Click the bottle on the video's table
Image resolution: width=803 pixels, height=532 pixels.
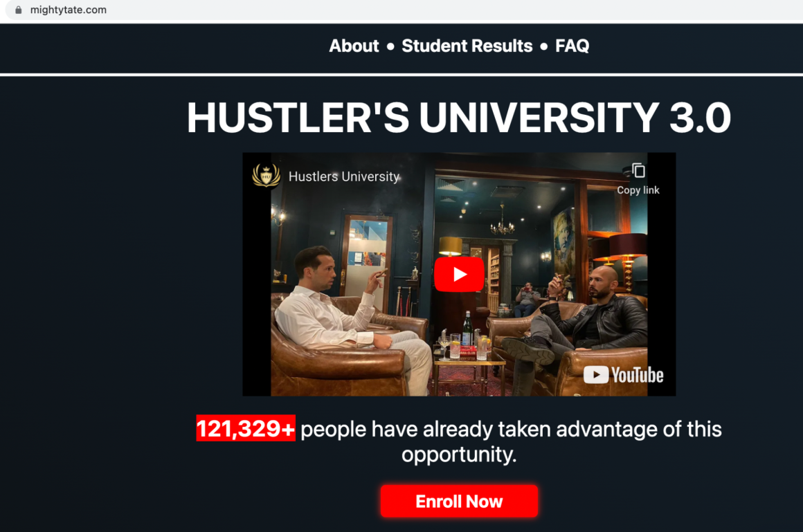[467, 330]
